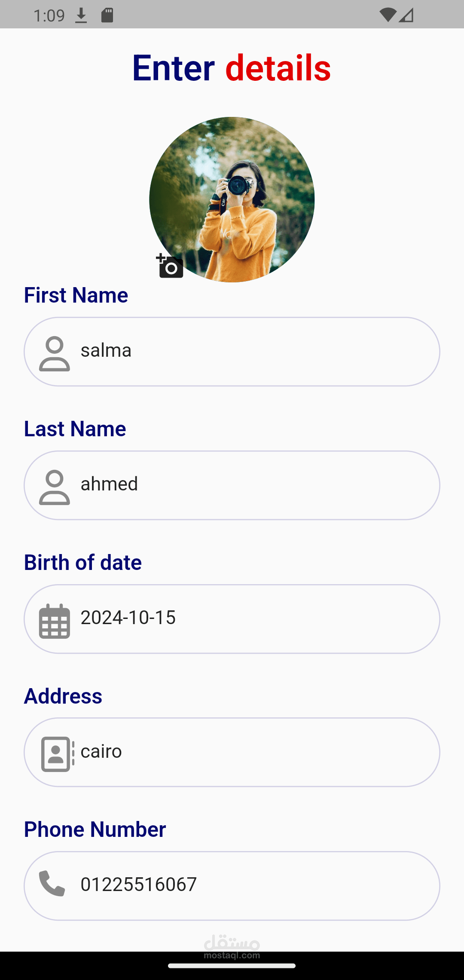
Task: Click the Phone Number label
Action: [x=95, y=829]
